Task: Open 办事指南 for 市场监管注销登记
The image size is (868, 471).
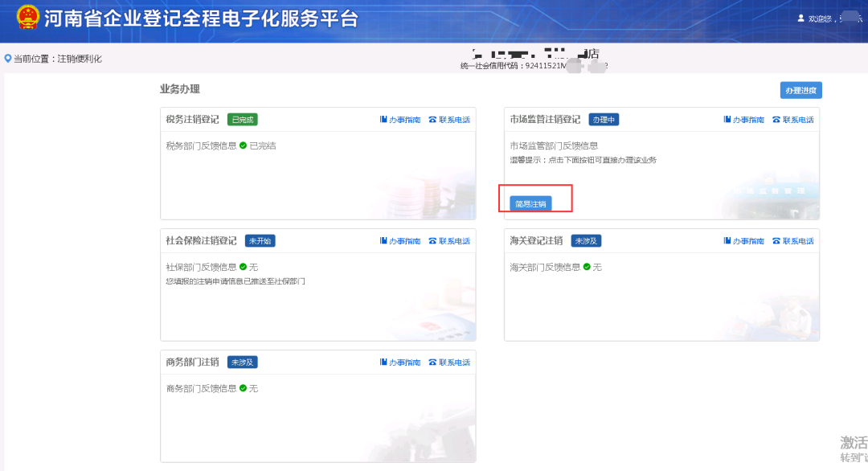Action: (x=743, y=120)
